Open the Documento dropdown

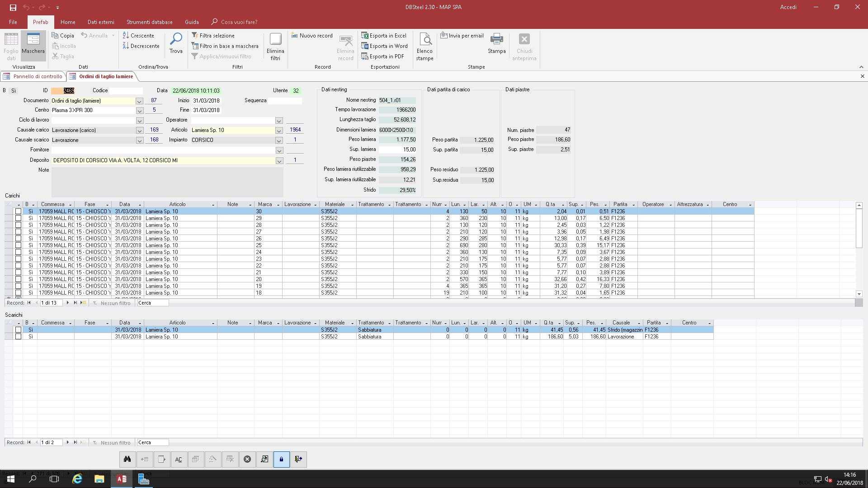click(139, 101)
